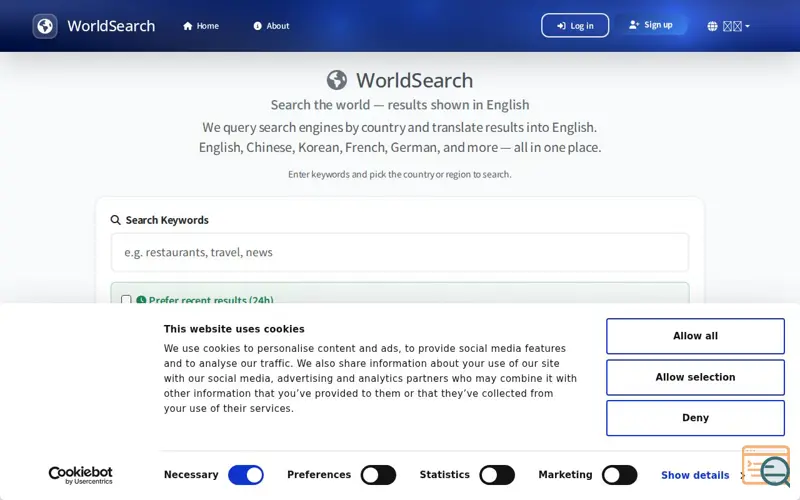Click the Deny cookies button
The height and width of the screenshot is (500, 800).
(695, 418)
